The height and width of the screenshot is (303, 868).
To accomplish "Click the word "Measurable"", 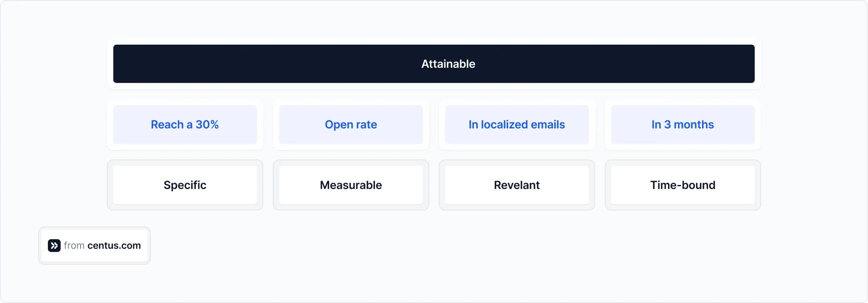I will click(351, 185).
